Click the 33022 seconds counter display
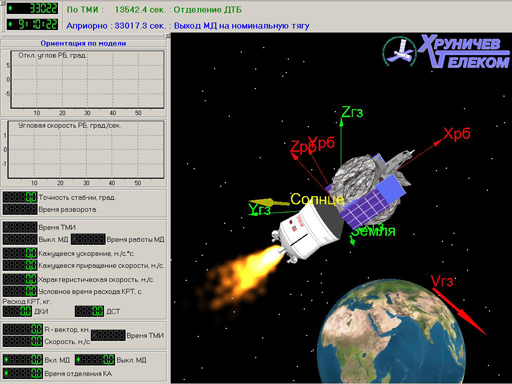Screen dimensions: 512x384 pos(33,8)
